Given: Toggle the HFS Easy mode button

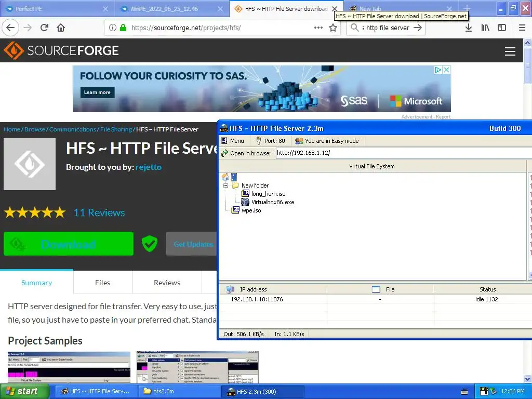Looking at the screenshot, I should pos(327,141).
